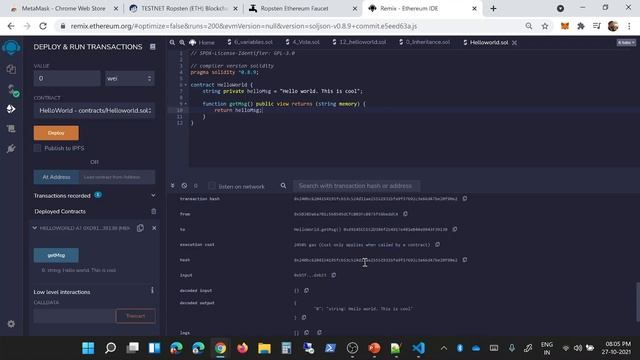The image size is (640, 360).
Task: Copy the hash row value
Action: (464, 260)
